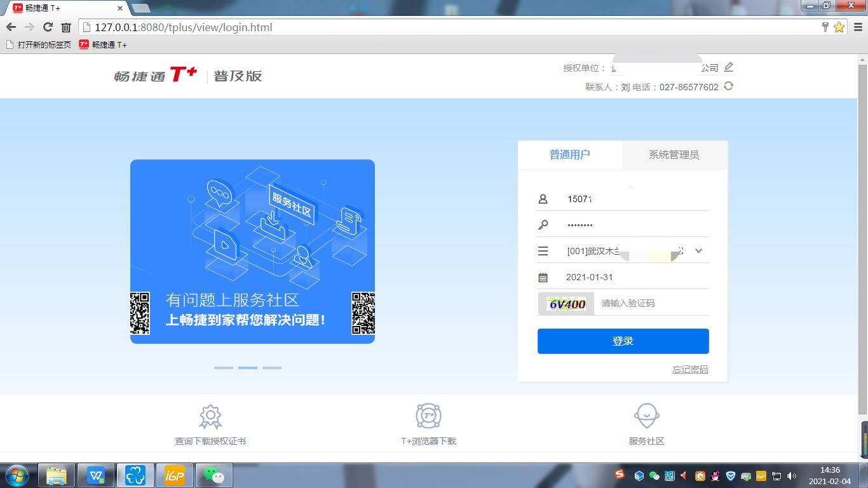
Task: Open File Explorer from taskbar
Action: [x=57, y=475]
